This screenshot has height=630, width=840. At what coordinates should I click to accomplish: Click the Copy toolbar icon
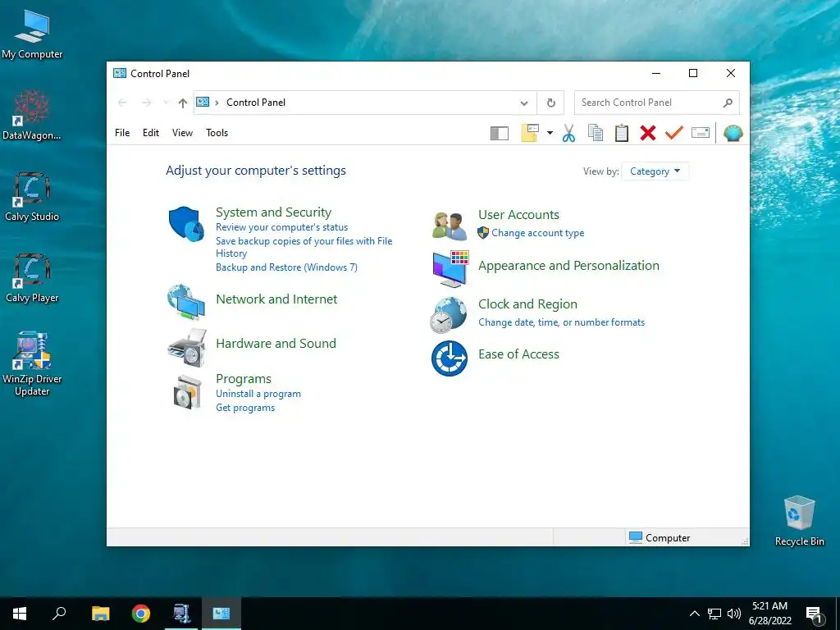596,133
